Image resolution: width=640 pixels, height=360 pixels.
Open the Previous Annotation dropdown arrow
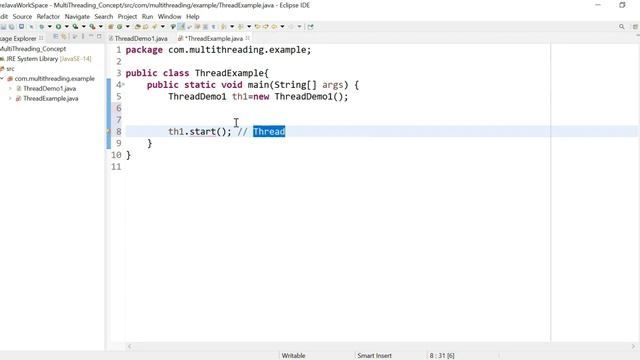(249, 27)
